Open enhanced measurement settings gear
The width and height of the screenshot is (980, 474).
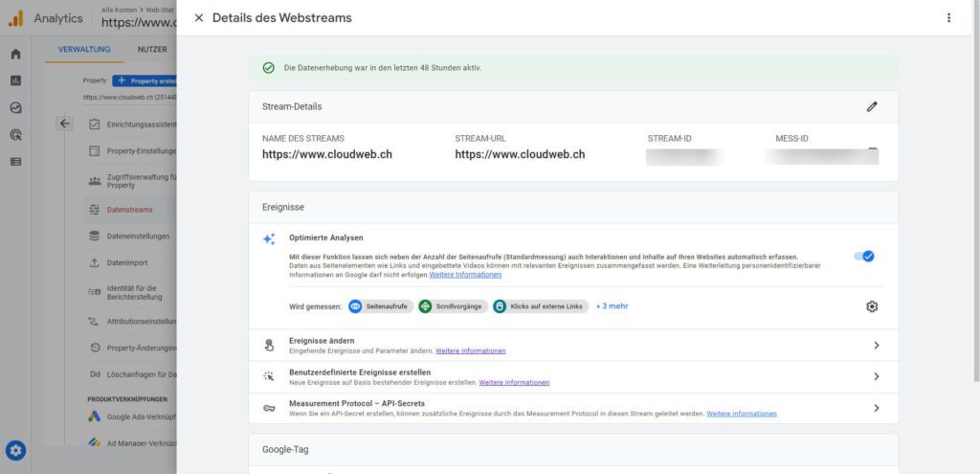click(872, 306)
